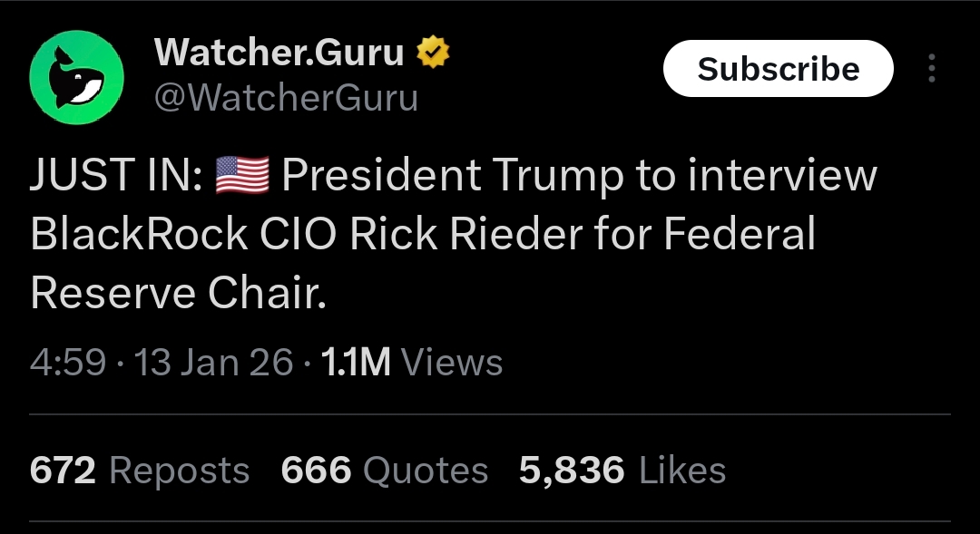Click the words "Reserve Chair." in the tweet
This screenshot has width=980, height=534.
pyautogui.click(x=178, y=292)
